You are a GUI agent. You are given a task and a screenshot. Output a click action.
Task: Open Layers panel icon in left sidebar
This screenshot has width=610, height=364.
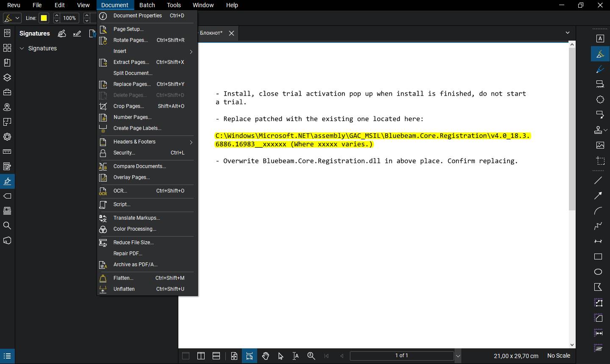point(7,77)
